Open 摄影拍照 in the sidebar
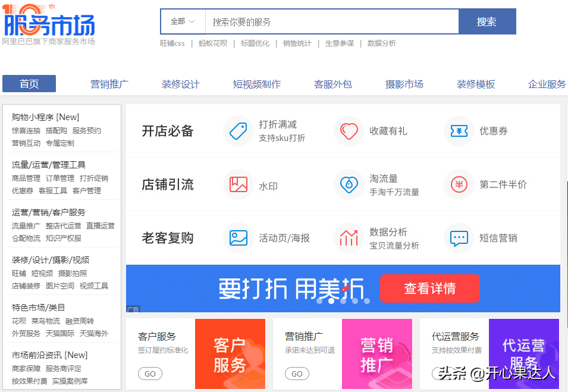This screenshot has width=568, height=392. pos(73,273)
